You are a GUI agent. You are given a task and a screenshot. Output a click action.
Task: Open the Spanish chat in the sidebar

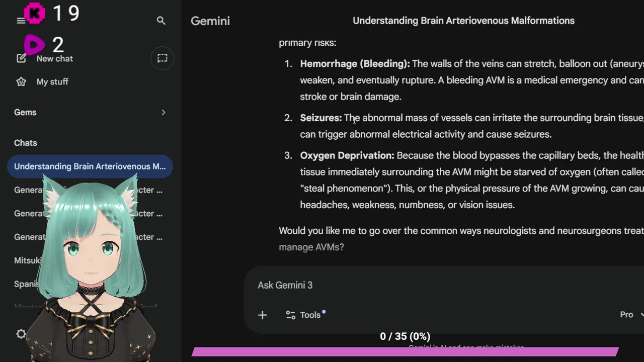click(27, 284)
